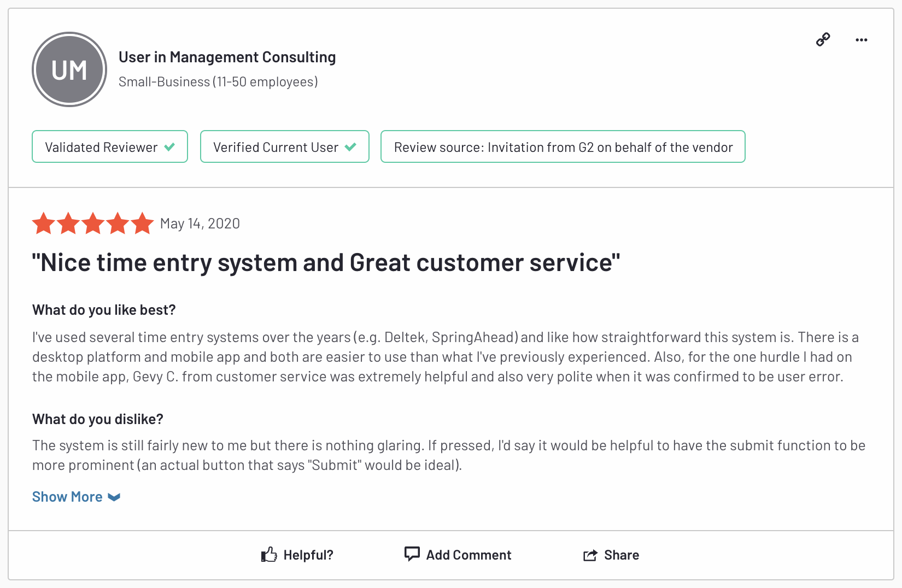Image resolution: width=902 pixels, height=588 pixels.
Task: Select the Add Comment label
Action: (468, 555)
